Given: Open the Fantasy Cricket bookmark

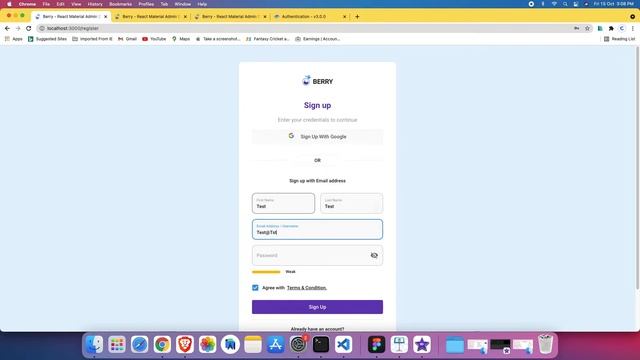Looking at the screenshot, I should (268, 39).
